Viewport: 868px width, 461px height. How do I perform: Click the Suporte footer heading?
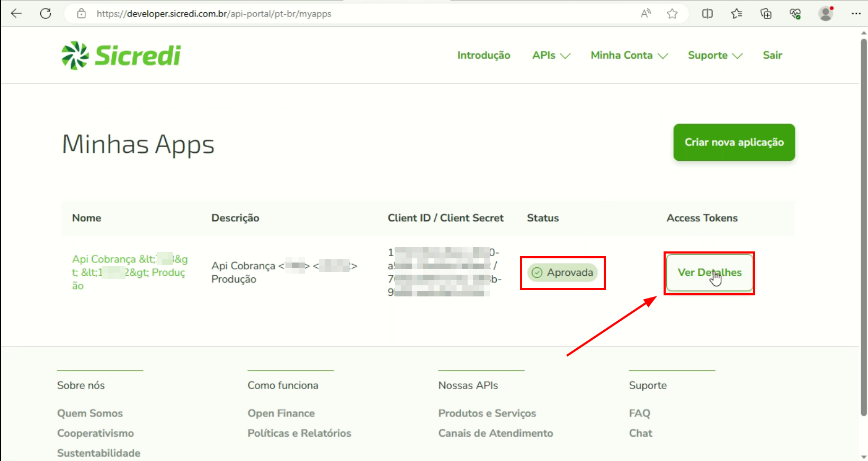click(648, 385)
